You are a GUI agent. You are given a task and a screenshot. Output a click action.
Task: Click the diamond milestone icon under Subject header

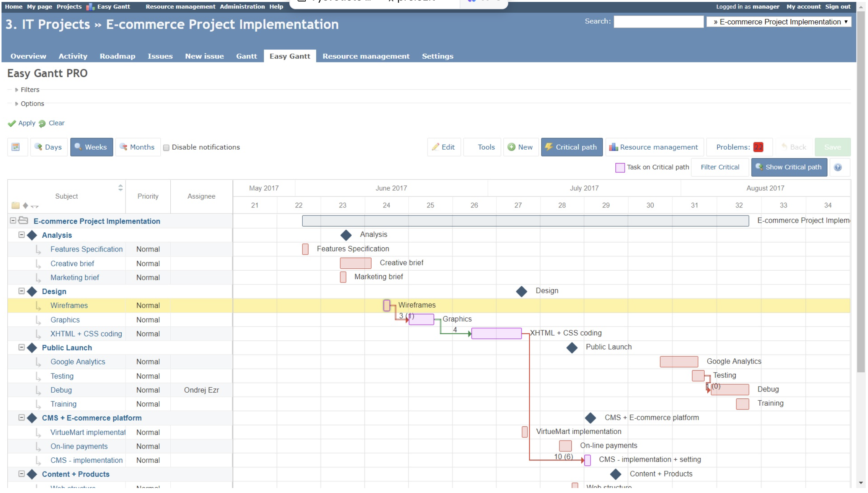(25, 206)
